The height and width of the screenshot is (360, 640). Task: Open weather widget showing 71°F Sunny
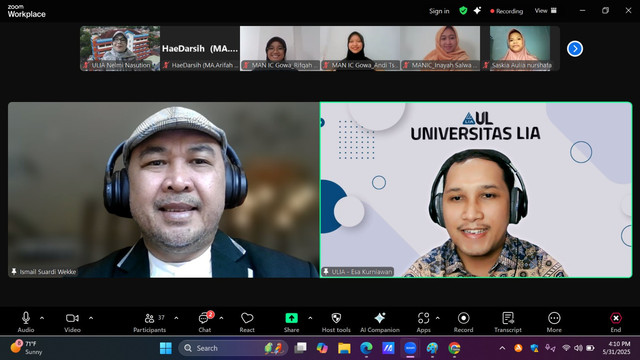point(27,348)
